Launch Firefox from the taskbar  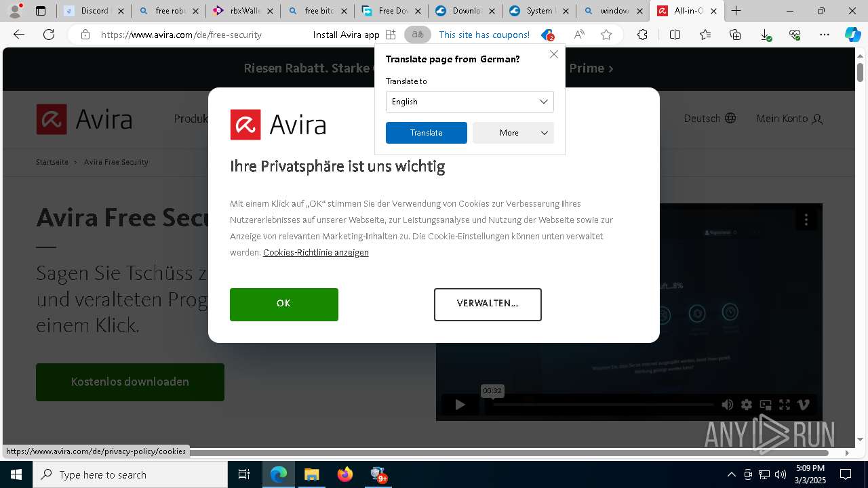coord(344,474)
